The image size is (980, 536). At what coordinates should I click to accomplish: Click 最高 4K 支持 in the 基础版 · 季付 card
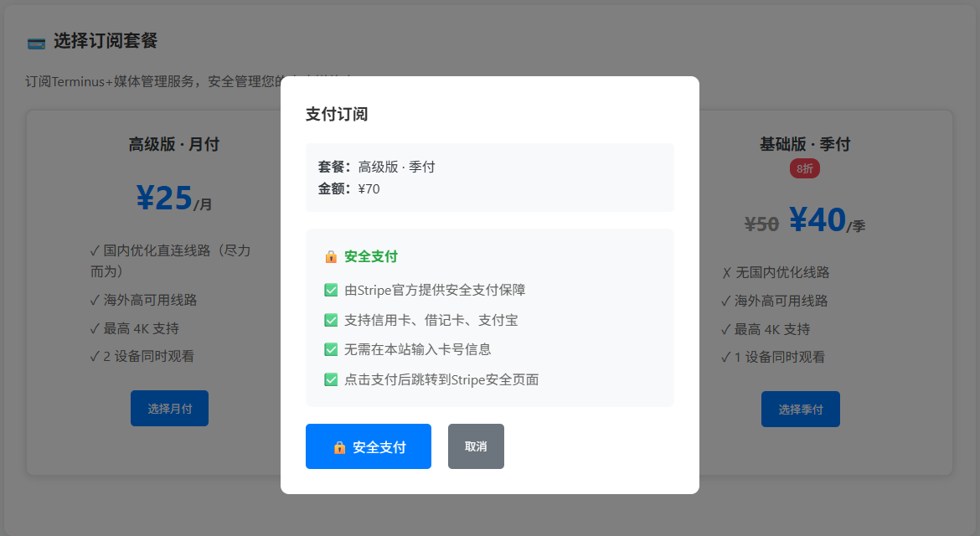766,328
